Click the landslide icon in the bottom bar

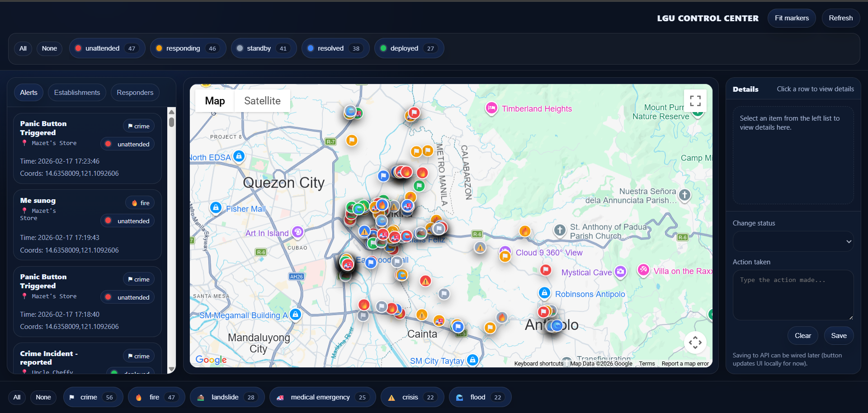click(201, 397)
